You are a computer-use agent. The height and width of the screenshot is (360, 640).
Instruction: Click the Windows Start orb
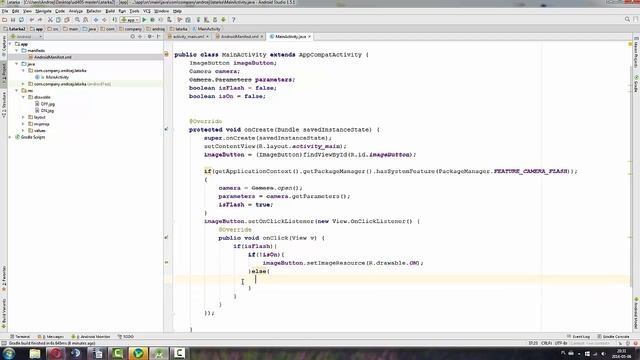(9, 353)
